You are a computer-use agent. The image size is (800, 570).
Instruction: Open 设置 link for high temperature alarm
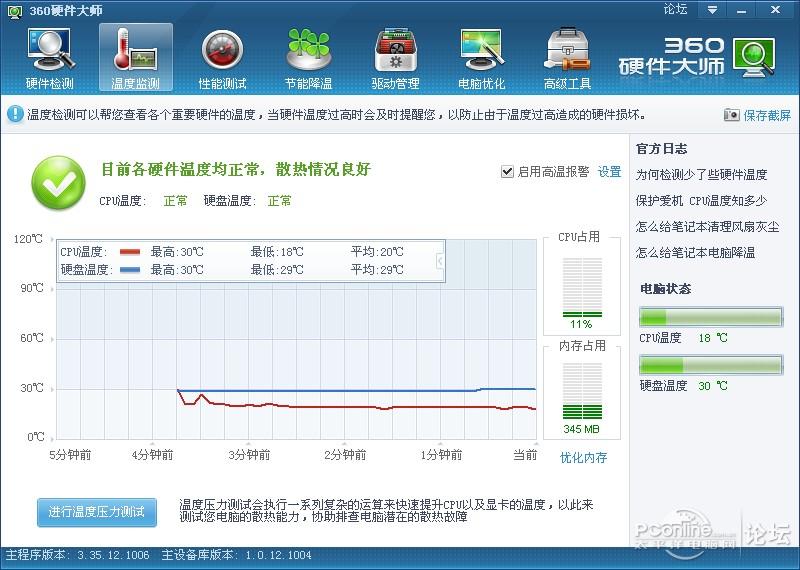coord(609,172)
